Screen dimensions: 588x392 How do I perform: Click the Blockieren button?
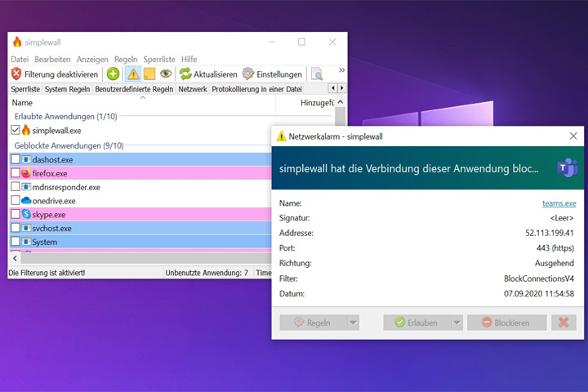click(506, 323)
